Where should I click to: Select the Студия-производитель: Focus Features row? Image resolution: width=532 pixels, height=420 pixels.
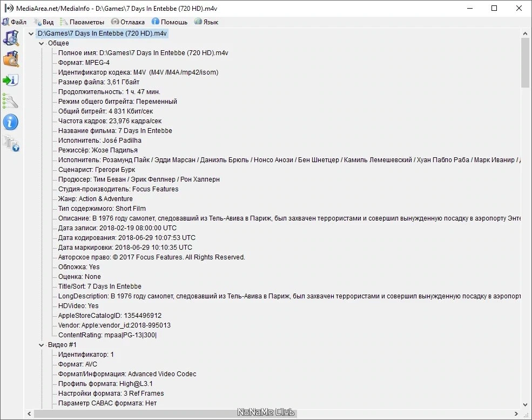point(118,189)
